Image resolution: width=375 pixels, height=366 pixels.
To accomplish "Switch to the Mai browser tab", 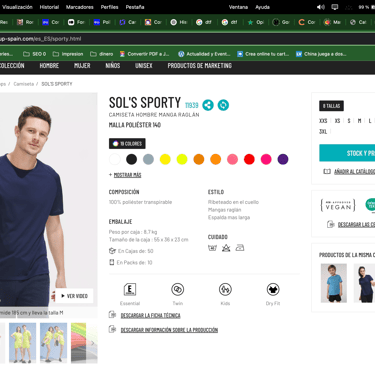I will click(332, 22).
